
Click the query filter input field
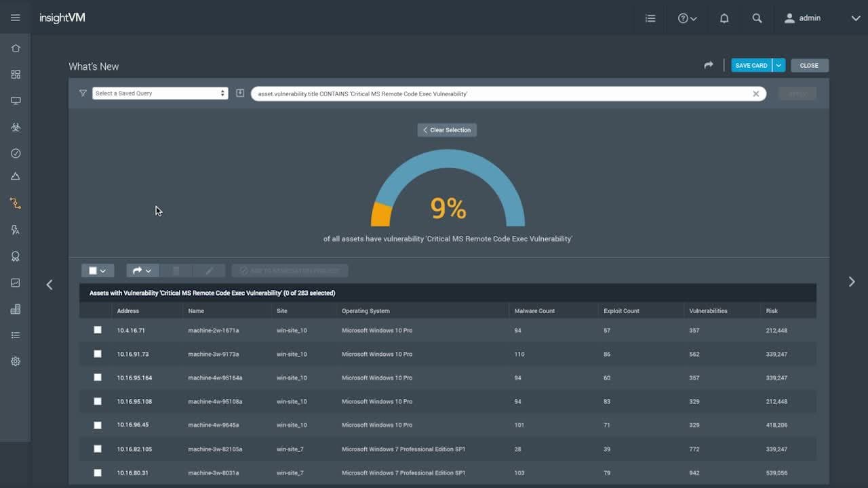click(x=509, y=94)
